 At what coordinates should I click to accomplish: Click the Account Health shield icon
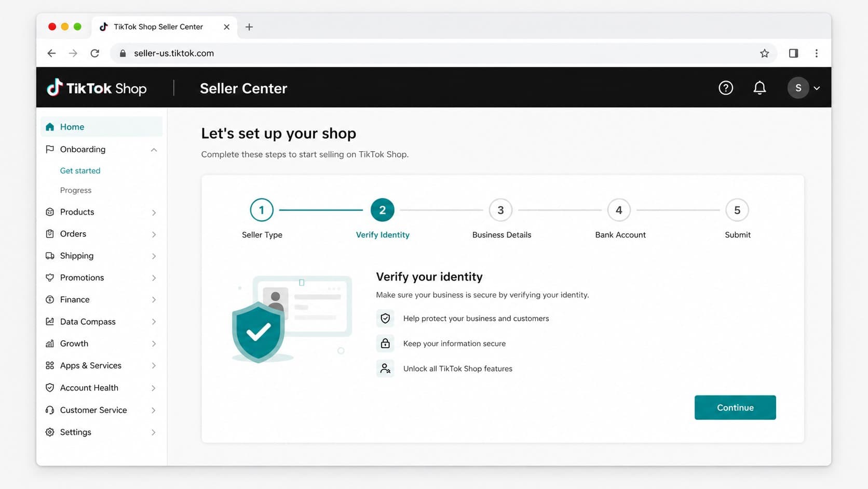pyautogui.click(x=50, y=388)
